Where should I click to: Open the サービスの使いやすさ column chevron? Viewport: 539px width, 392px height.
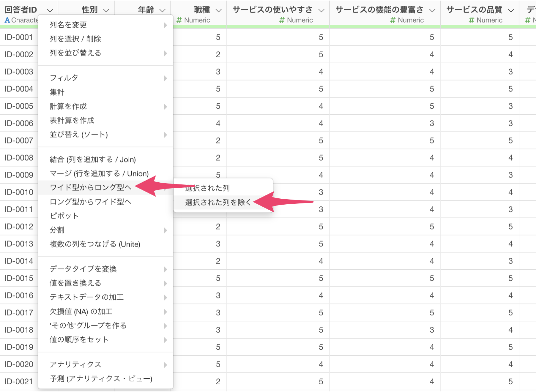pyautogui.click(x=321, y=10)
